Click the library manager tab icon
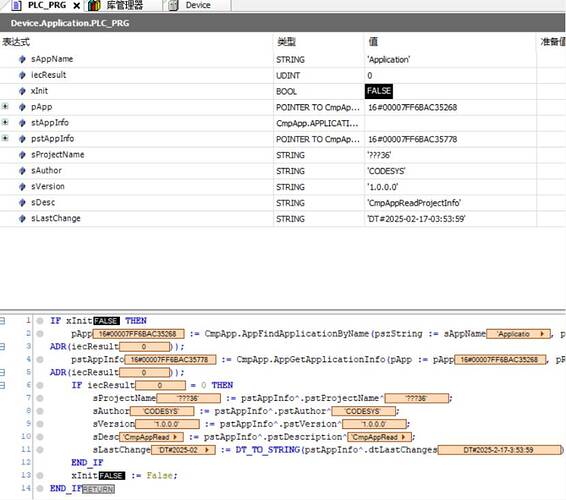This screenshot has height=500, width=566. point(94,5)
